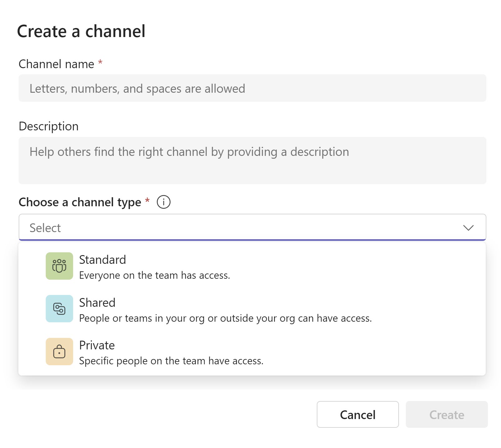Click the Private channel lock icon

[59, 352]
